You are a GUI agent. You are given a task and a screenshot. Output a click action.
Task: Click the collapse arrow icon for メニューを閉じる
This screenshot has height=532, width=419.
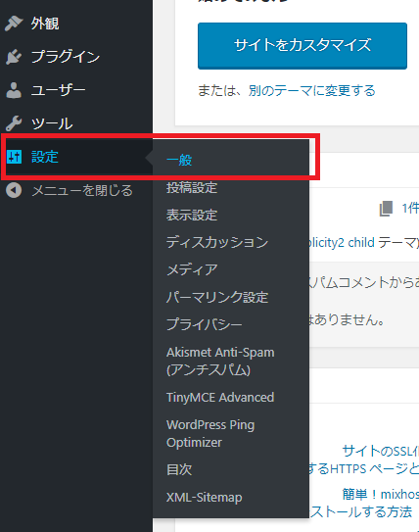(14, 190)
